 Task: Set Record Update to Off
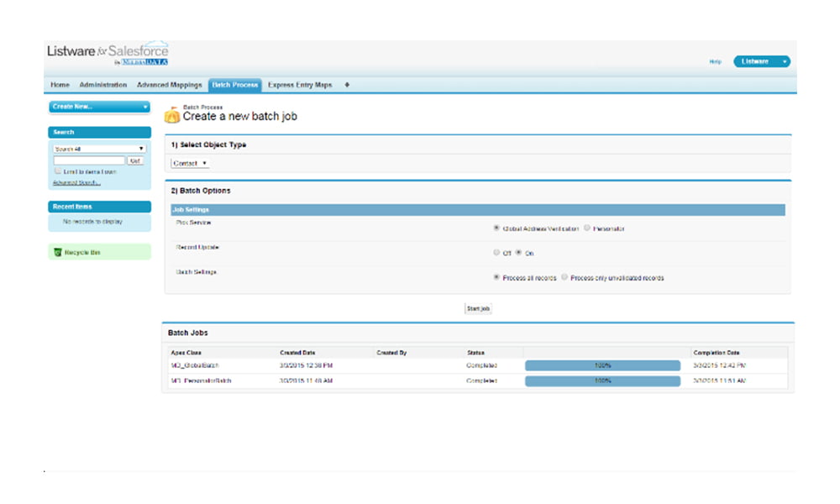tap(496, 253)
